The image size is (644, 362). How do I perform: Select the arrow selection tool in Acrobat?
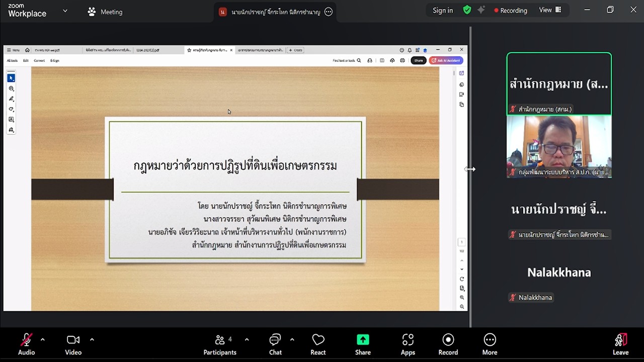point(11,78)
